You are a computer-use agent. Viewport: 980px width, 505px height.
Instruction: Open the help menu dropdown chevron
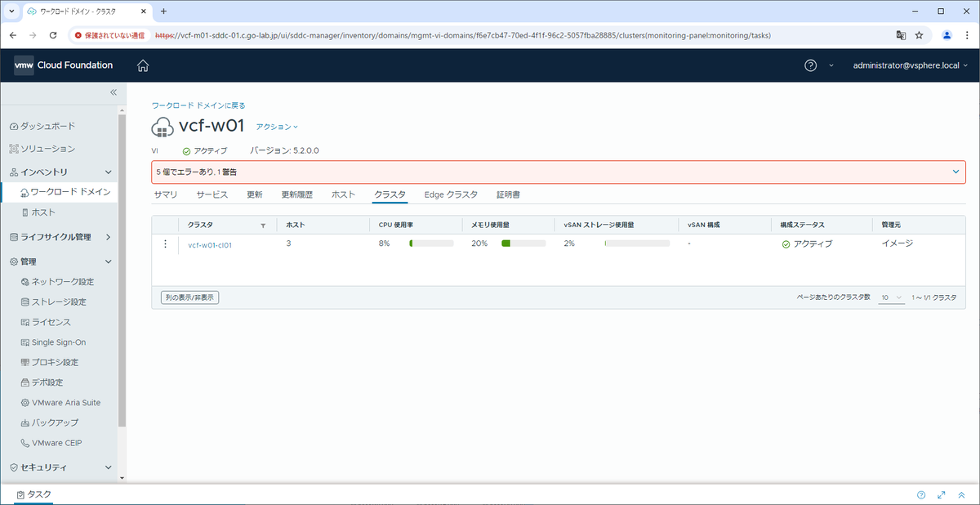point(831,65)
